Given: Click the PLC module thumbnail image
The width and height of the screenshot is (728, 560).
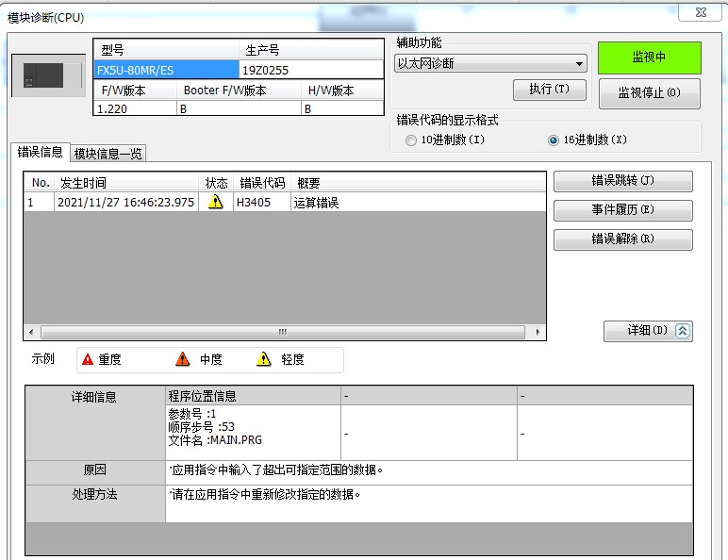Looking at the screenshot, I should tap(43, 75).
